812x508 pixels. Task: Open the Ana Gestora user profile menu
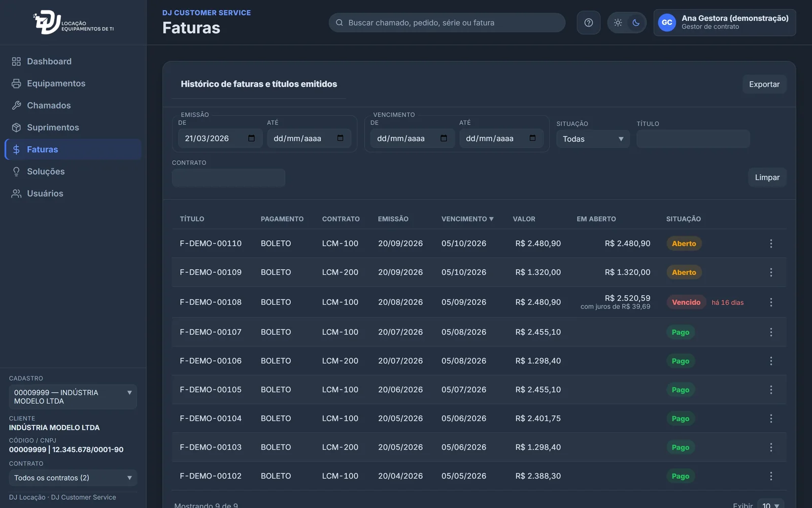click(x=725, y=22)
